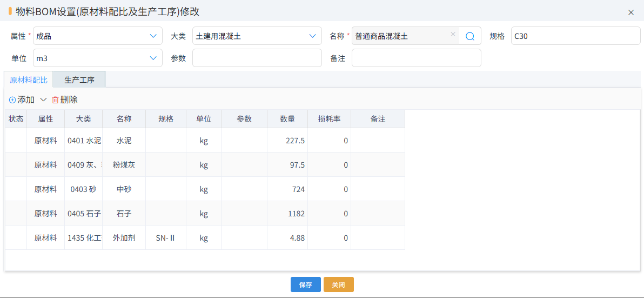Click the 名称 field 普通商品混凝土
This screenshot has width=644, height=298.
(405, 36)
